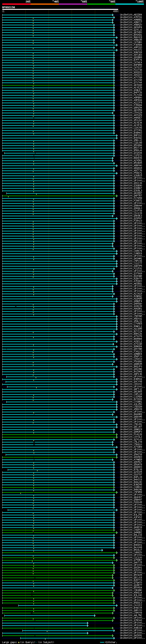Select hit UniRef100_C5PC06
Viewport: 146px width, 644px height.
pos(131,261)
